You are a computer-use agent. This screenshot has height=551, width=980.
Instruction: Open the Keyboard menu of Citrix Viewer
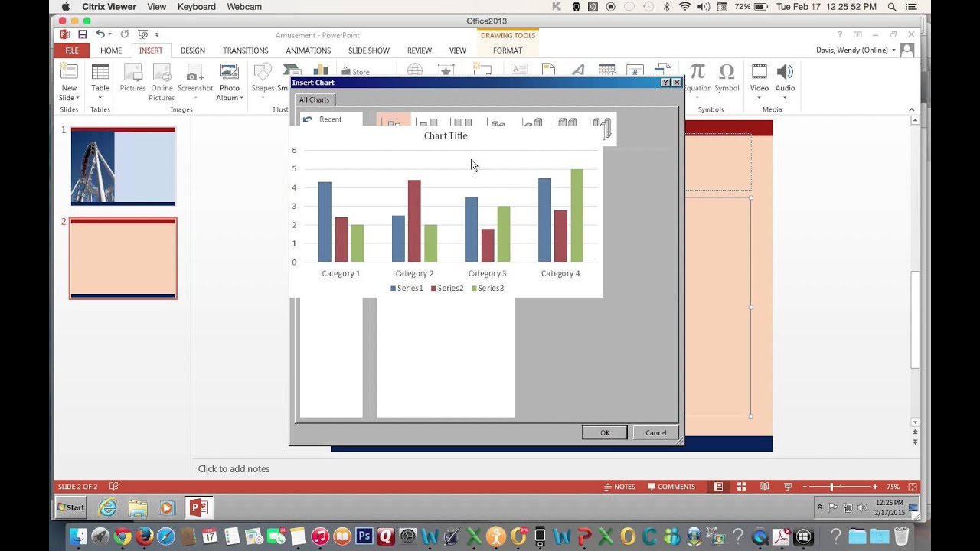(197, 7)
